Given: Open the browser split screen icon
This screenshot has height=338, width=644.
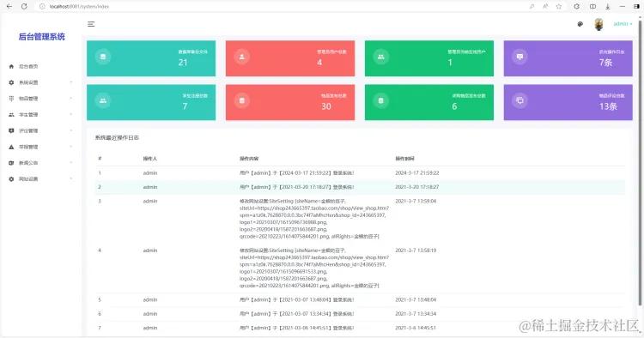Looking at the screenshot, I should [592, 7].
